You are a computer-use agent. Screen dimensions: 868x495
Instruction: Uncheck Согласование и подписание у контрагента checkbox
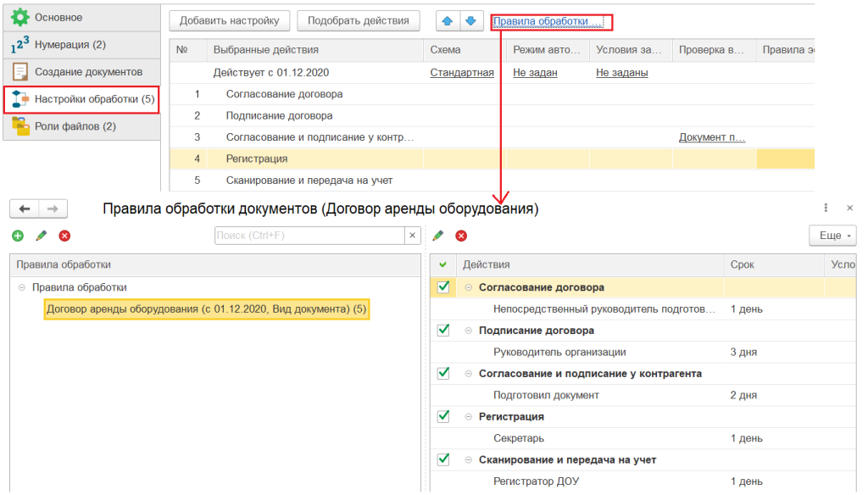pos(443,373)
